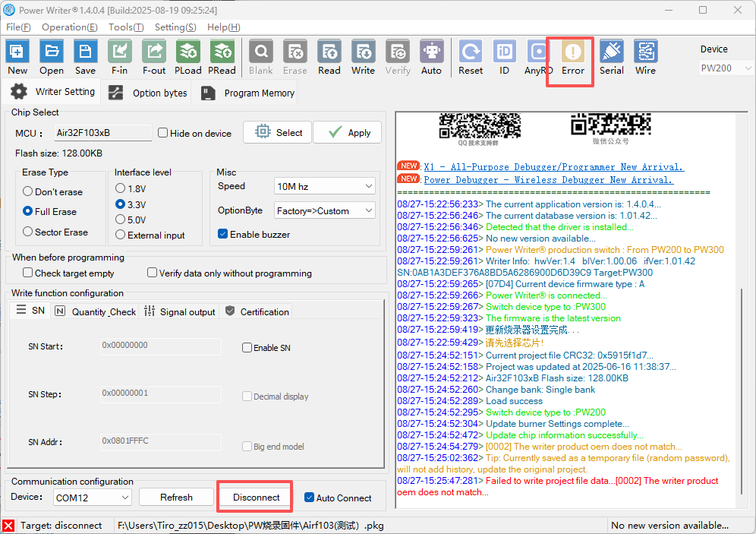This screenshot has width=756, height=534.
Task: Click the log panel vertical scrollbar
Action: point(742,390)
